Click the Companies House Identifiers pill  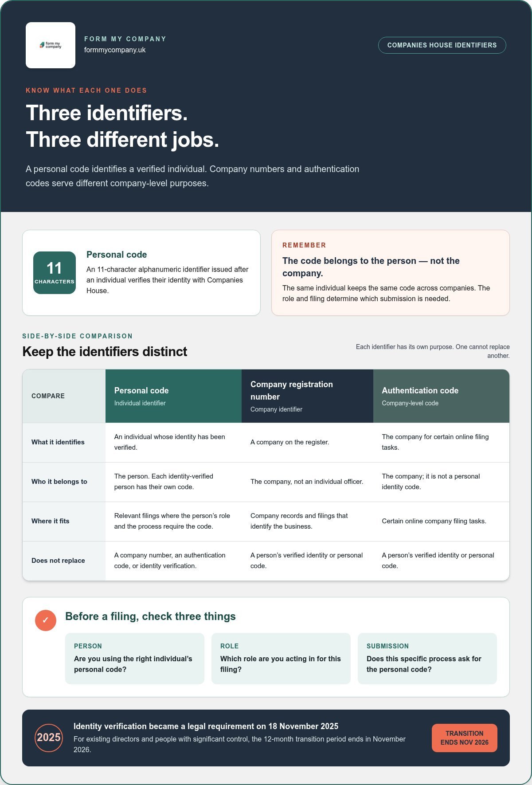pos(442,45)
